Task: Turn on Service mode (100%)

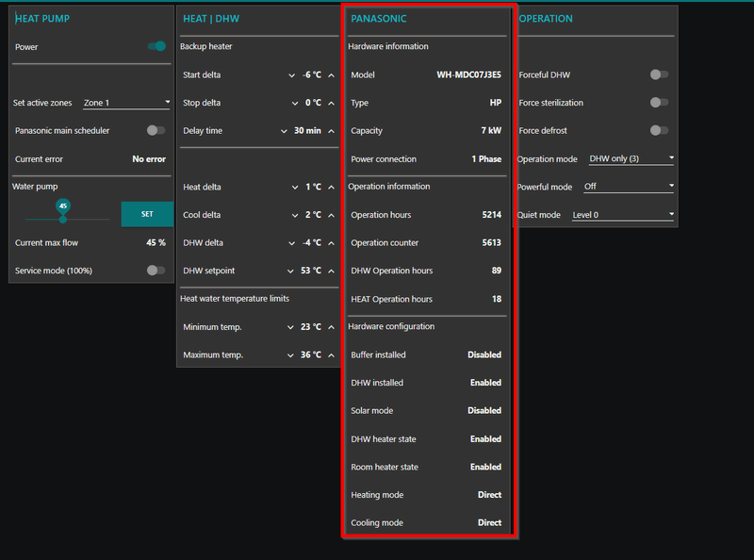Action: 156,271
